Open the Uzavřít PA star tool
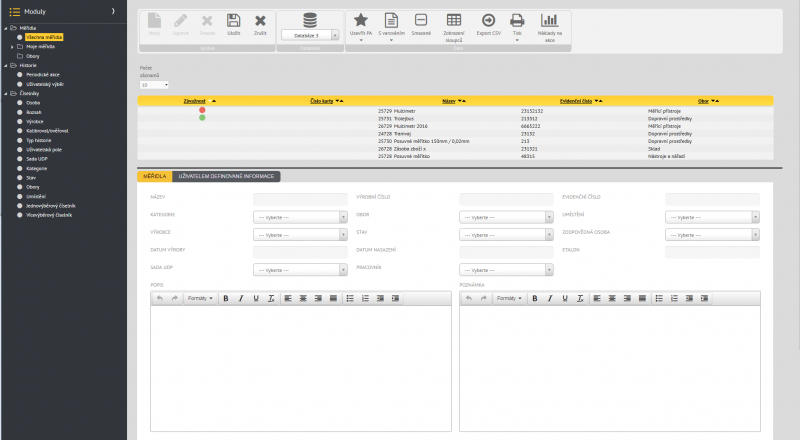 tap(361, 20)
